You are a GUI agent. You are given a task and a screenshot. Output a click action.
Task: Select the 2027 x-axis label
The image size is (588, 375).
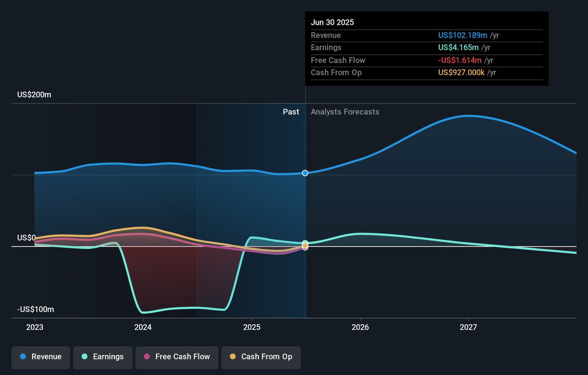click(468, 327)
